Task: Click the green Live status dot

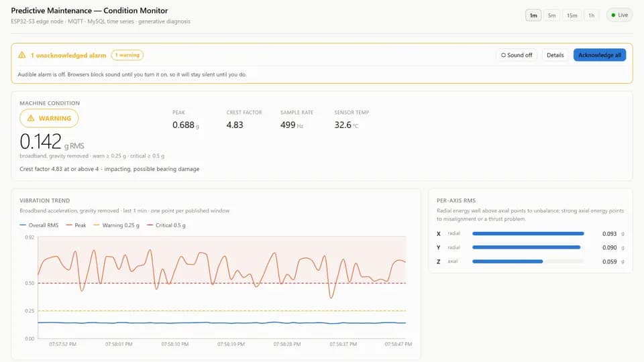Action: [x=613, y=15]
